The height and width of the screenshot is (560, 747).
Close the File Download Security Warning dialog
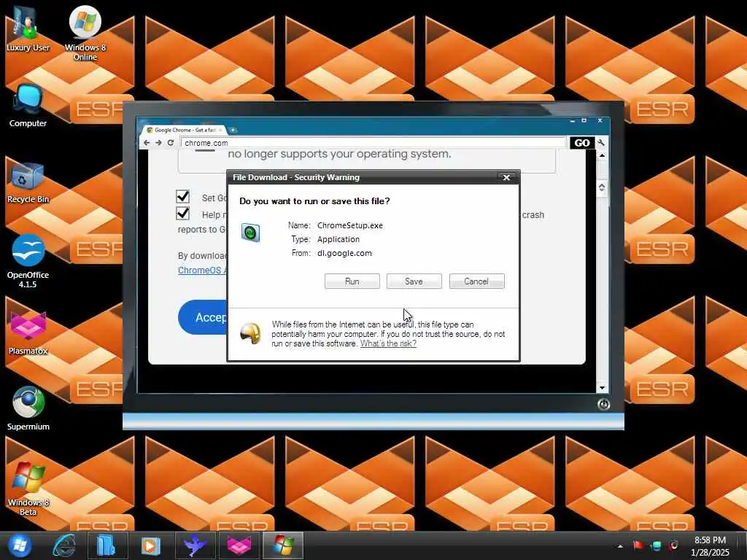coord(506,178)
